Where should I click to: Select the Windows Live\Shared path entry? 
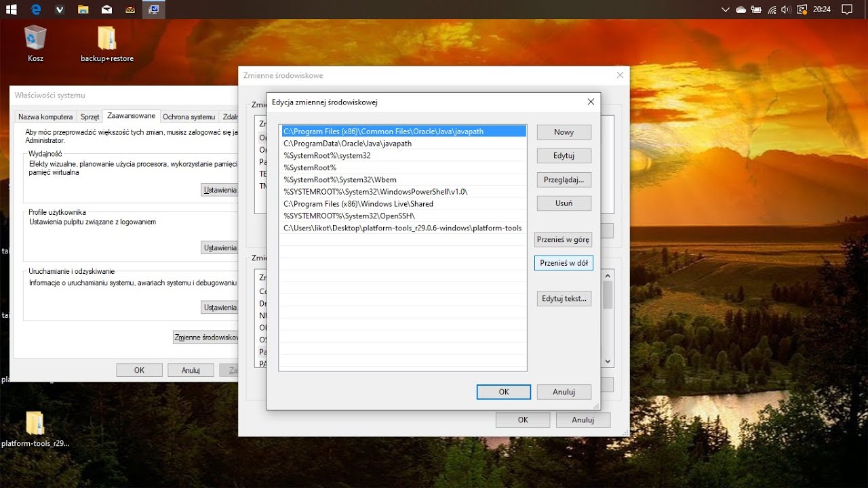[x=403, y=204]
